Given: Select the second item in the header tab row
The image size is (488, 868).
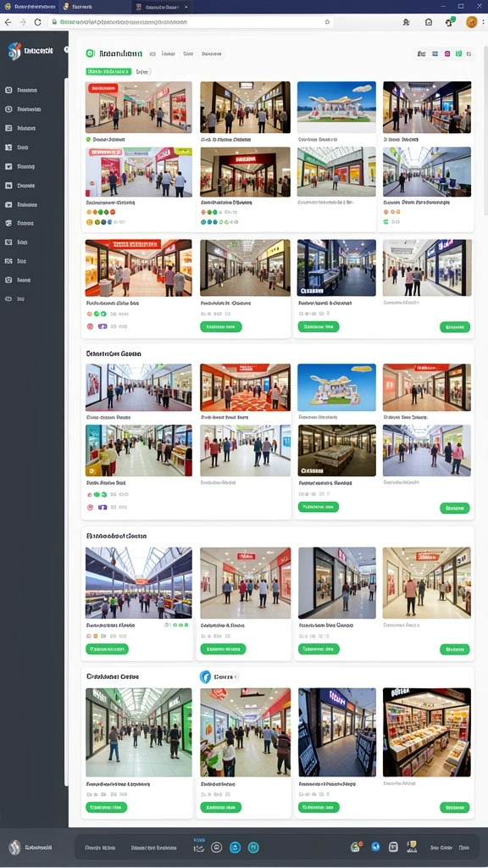Looking at the screenshot, I should pos(169,53).
